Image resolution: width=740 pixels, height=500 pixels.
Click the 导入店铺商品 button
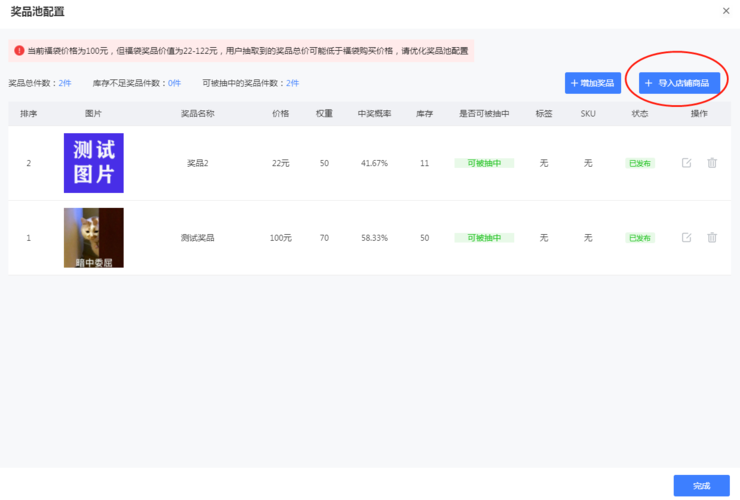679,83
